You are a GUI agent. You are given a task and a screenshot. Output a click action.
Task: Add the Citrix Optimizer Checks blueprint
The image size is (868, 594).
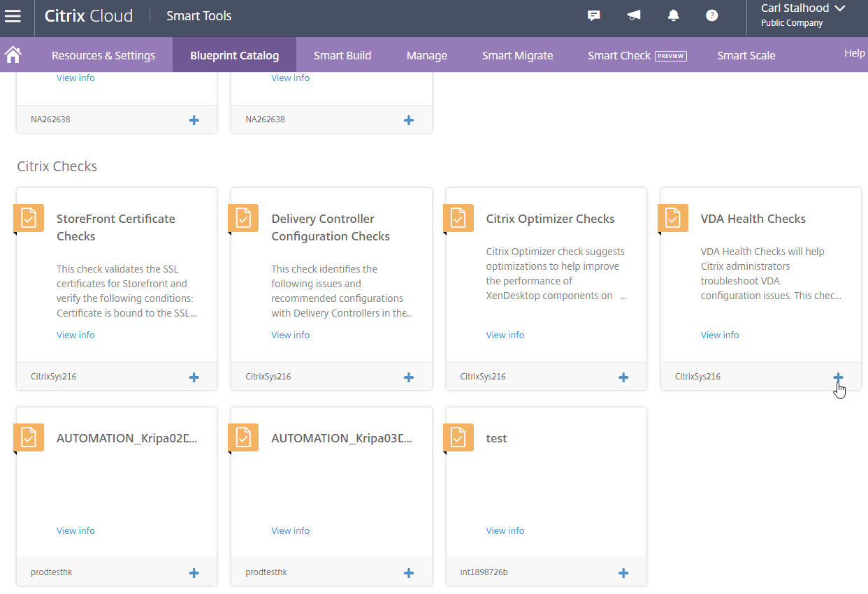click(623, 377)
